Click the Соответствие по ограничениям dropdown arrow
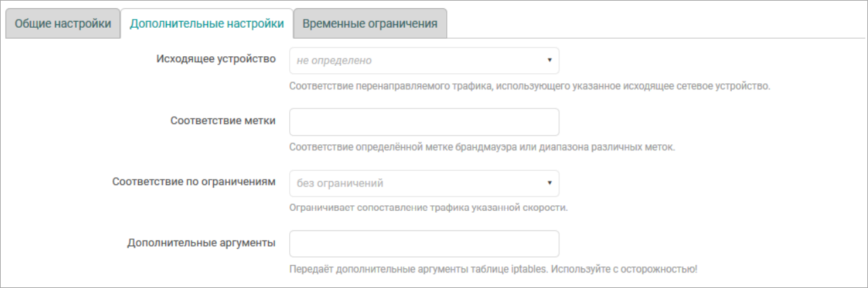Screen dimensions: 868x288 click(550, 183)
